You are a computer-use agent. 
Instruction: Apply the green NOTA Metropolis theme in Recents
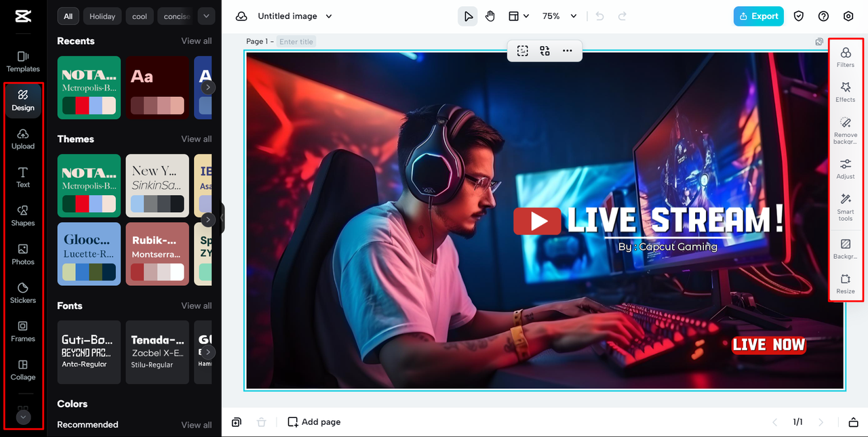pos(89,87)
